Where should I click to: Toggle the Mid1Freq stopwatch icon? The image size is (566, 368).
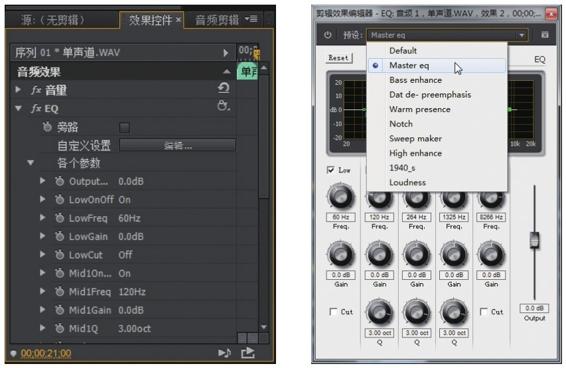point(60,291)
